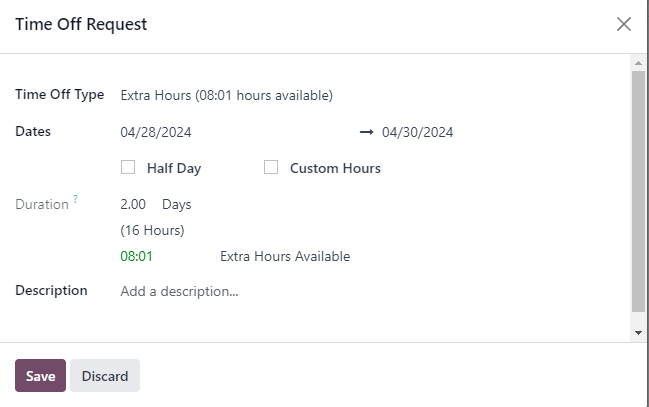This screenshot has width=649, height=407.
Task: Click the Time Off Request dialog title
Action: point(81,24)
